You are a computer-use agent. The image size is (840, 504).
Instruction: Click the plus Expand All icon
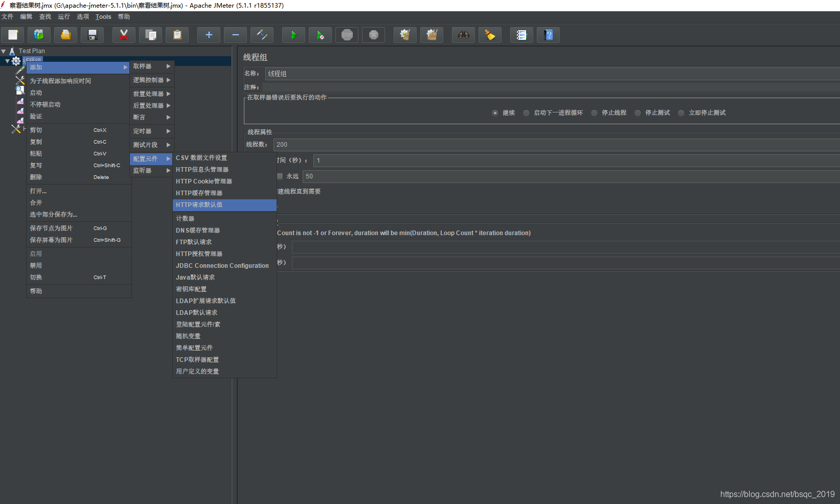209,35
